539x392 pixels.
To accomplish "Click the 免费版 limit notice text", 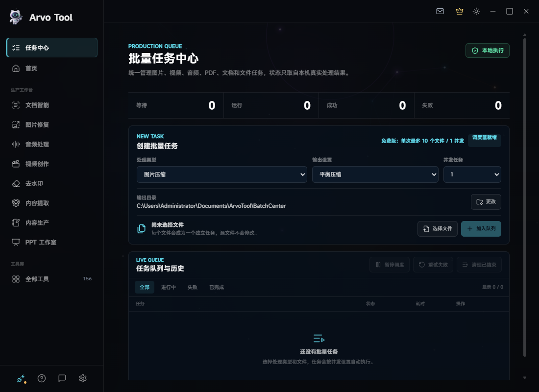I will coord(422,141).
